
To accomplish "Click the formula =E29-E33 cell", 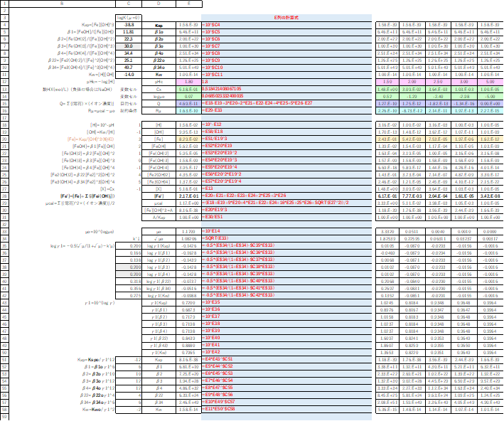I will (x=286, y=110).
